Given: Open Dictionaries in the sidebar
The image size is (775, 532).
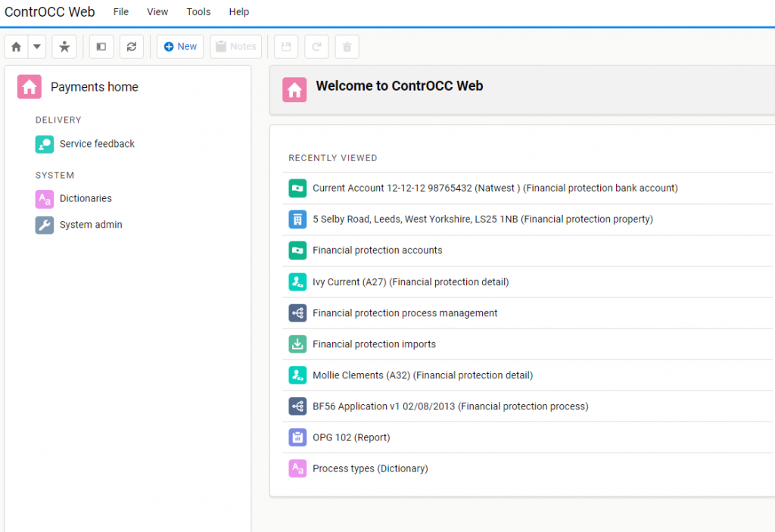Looking at the screenshot, I should (86, 199).
